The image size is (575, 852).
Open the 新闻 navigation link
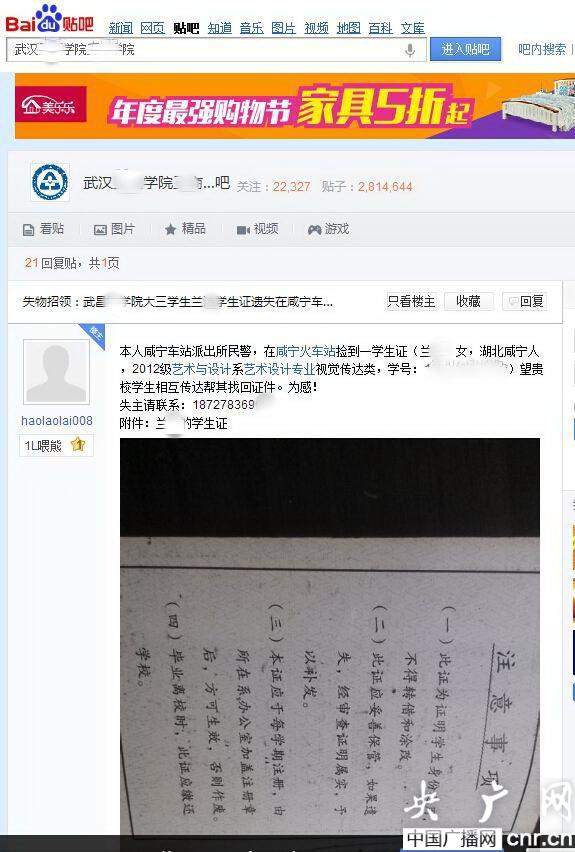[x=121, y=28]
